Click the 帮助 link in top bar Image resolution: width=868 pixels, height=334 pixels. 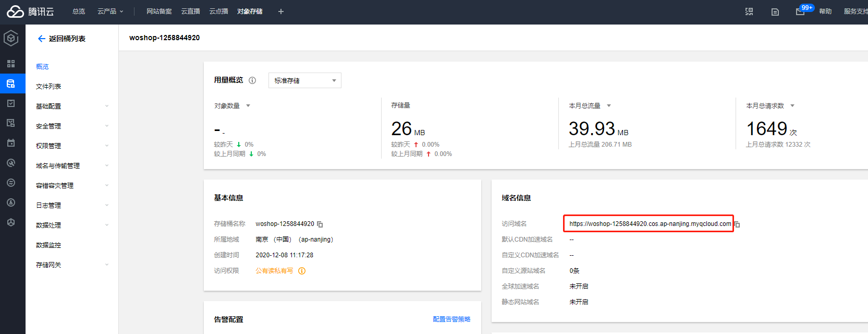pos(825,11)
